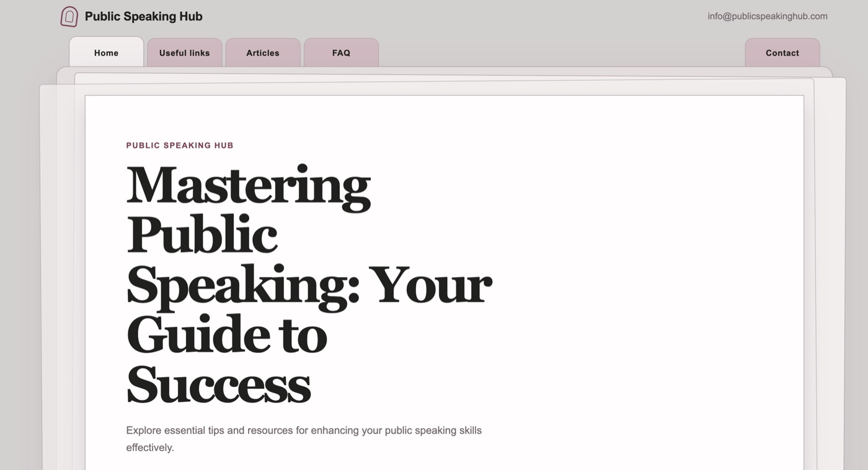Open the Public Speaking Hub site title

[x=143, y=17]
